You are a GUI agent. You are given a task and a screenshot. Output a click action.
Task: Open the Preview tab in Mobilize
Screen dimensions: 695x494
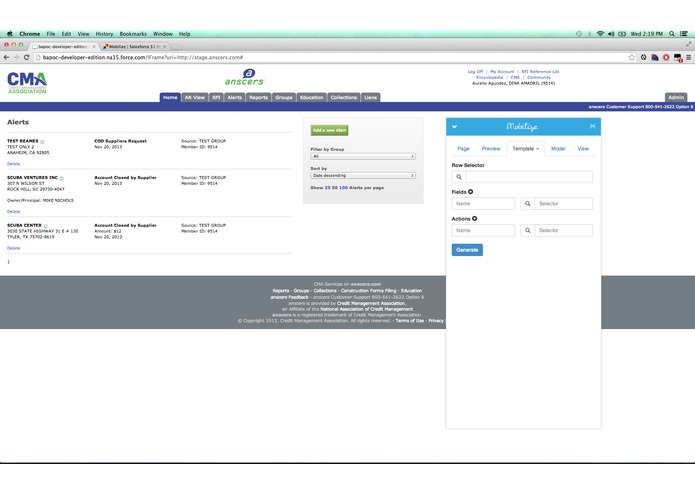click(x=491, y=149)
